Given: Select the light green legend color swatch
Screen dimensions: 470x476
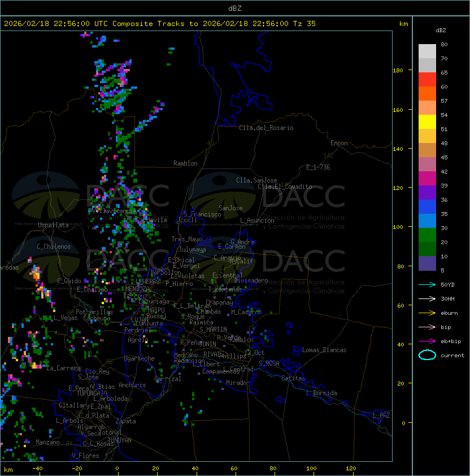Looking at the screenshot, I should coord(427,235).
